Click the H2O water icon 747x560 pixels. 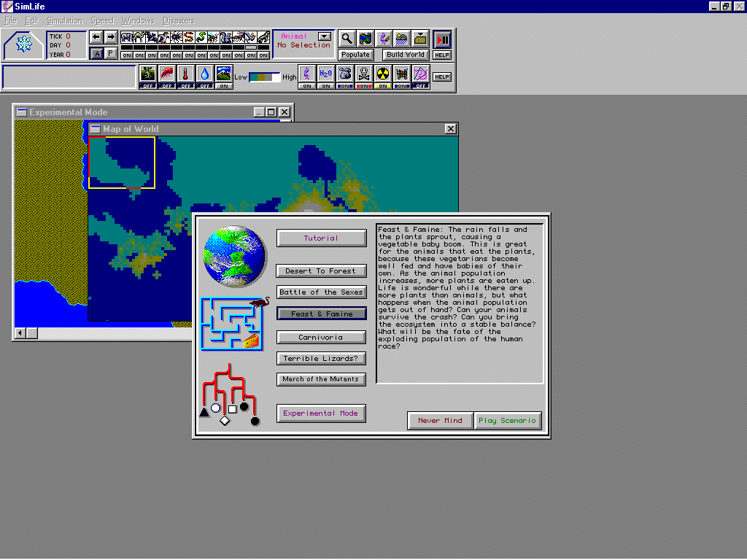click(x=325, y=74)
